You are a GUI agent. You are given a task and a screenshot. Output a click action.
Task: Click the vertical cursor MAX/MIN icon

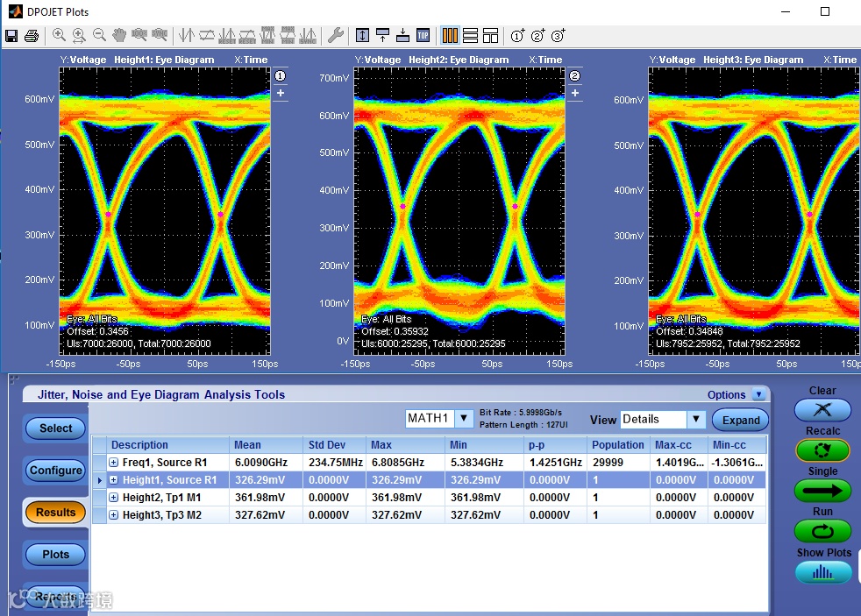(x=267, y=36)
